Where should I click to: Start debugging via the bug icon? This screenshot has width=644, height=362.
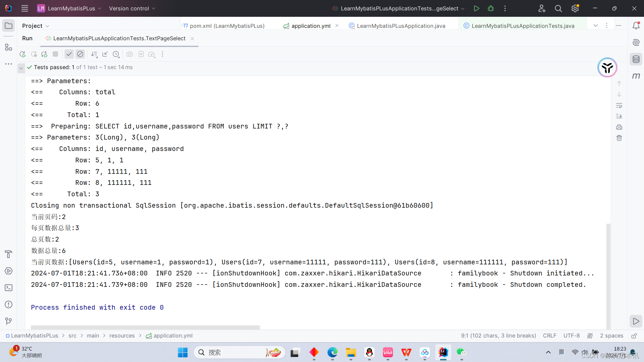coord(491,8)
